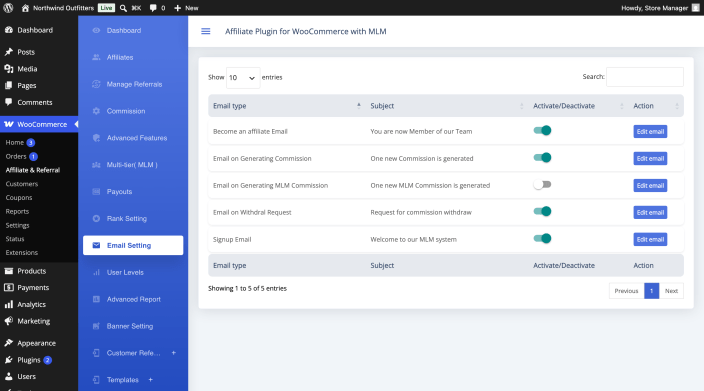This screenshot has height=391, width=704.
Task: Enable Email on Generating MLM Commission toggle
Action: pos(542,185)
